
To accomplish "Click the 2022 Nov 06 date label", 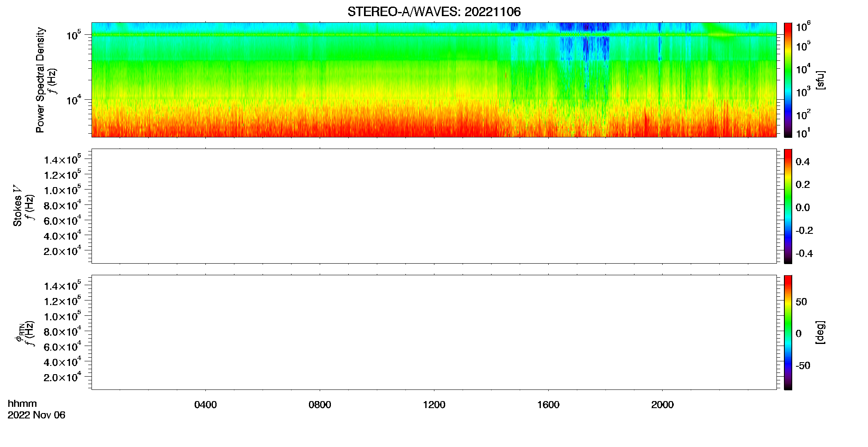I will pos(36,415).
